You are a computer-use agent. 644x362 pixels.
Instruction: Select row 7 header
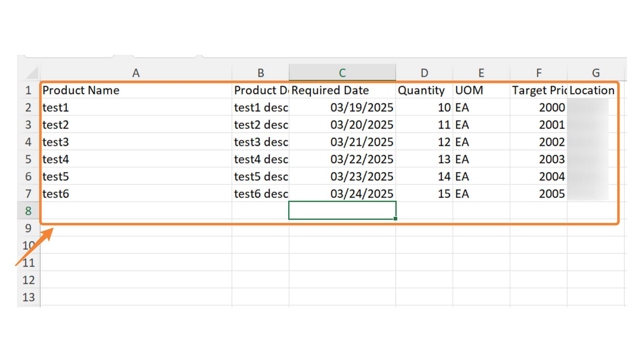click(x=29, y=194)
